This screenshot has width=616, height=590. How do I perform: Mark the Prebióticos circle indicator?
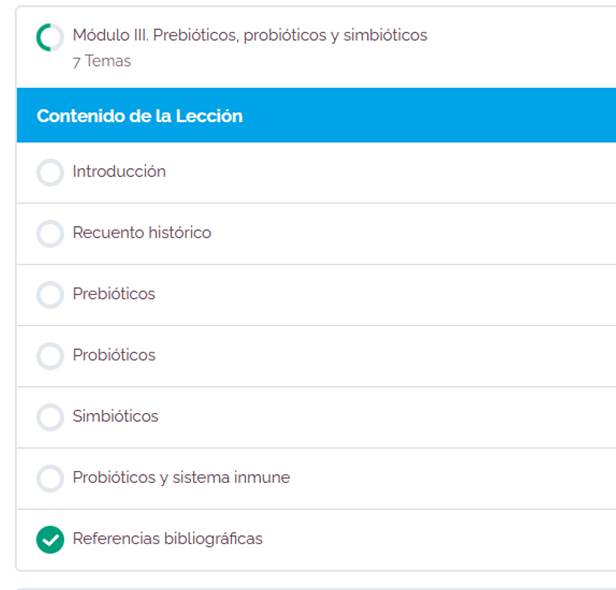49,295
